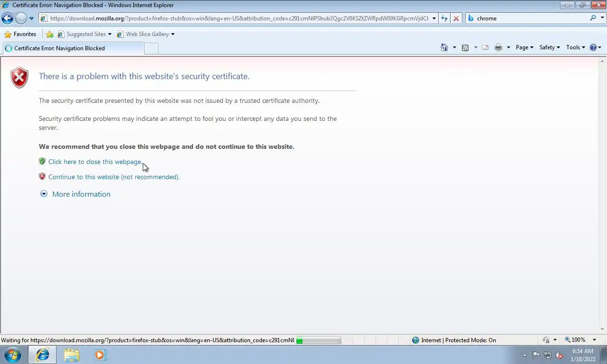This screenshot has width=607, height=364.
Task: Click Internet Explorer taskbar icon
Action: click(42, 355)
